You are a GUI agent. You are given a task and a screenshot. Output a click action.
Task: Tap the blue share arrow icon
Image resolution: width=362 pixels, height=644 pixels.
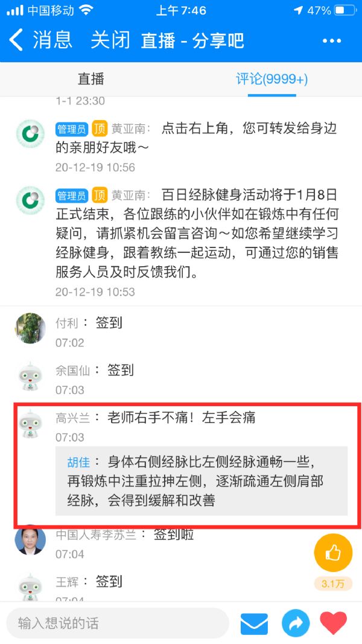(x=295, y=623)
